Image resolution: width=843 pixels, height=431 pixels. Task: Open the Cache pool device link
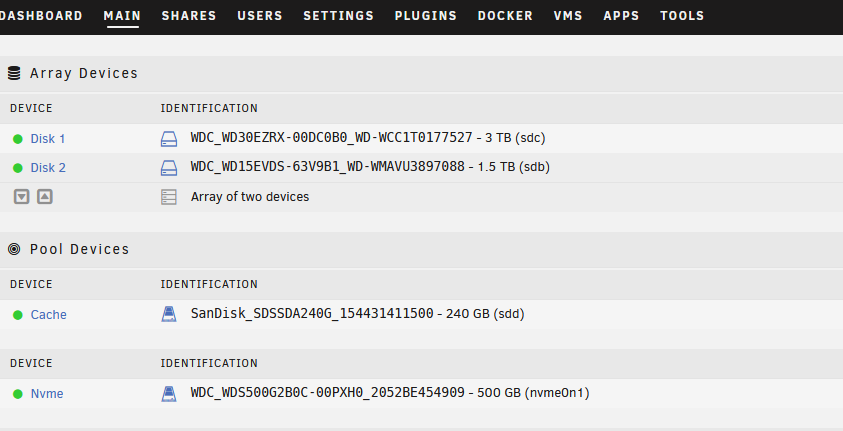tap(48, 314)
